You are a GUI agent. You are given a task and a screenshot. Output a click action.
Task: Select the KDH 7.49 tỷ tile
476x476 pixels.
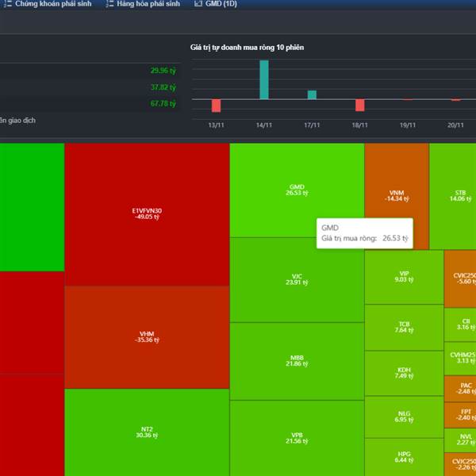pos(404,373)
